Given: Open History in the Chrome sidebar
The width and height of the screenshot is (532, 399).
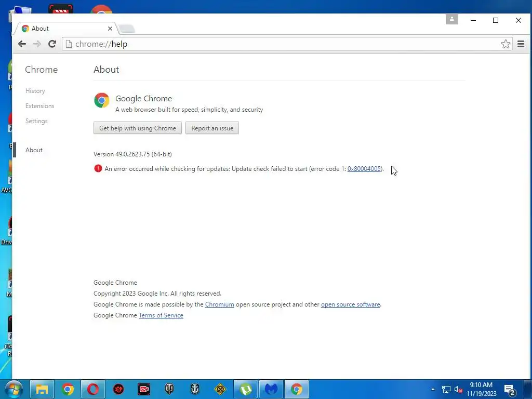Looking at the screenshot, I should point(35,91).
